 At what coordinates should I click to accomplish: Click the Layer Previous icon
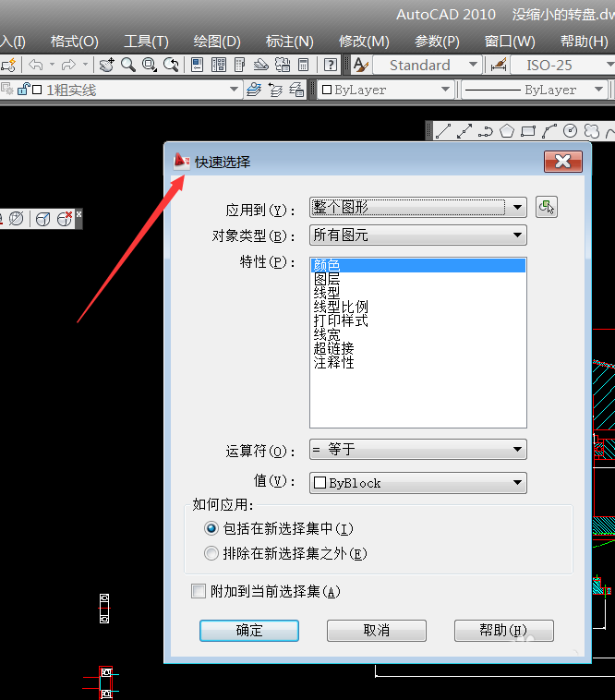click(275, 90)
